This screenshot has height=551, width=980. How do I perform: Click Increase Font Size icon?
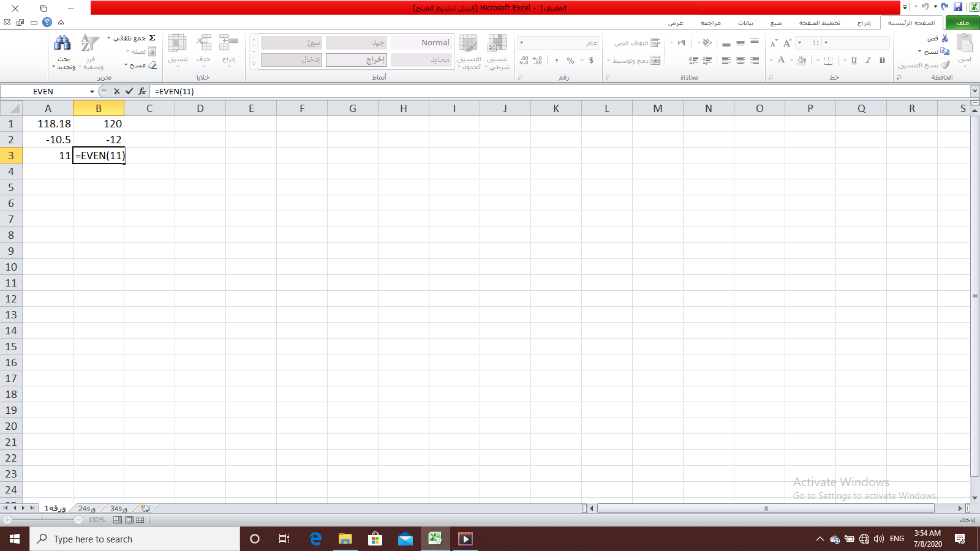point(787,43)
